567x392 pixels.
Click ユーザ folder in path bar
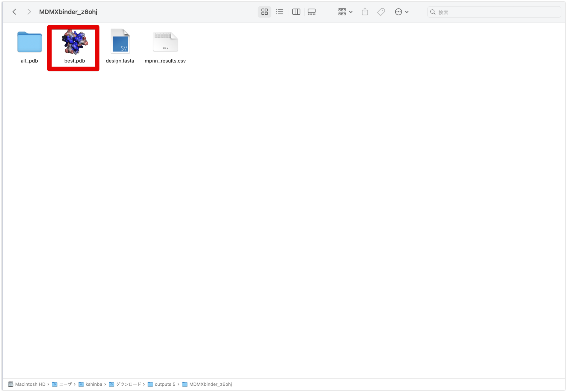(65, 384)
